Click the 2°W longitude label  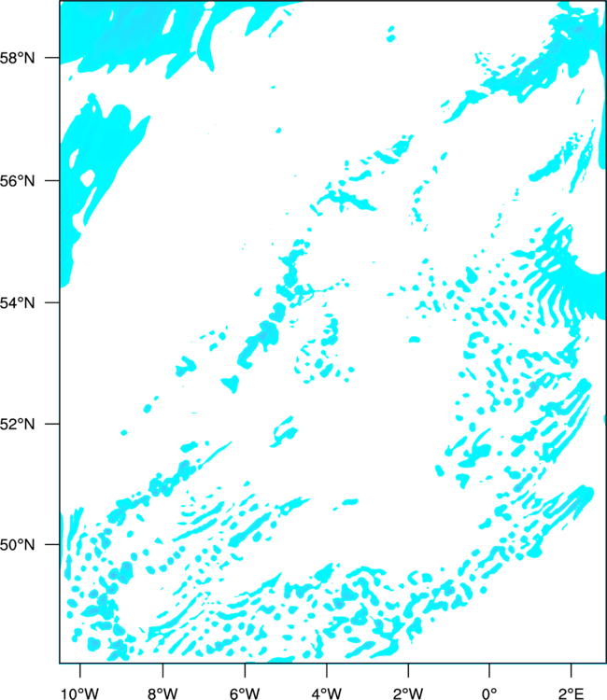click(x=408, y=693)
